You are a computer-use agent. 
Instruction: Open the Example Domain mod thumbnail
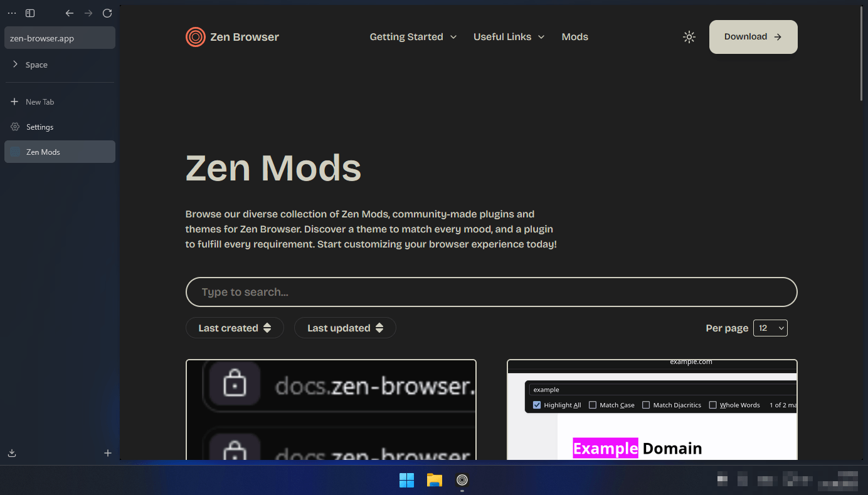point(652,410)
